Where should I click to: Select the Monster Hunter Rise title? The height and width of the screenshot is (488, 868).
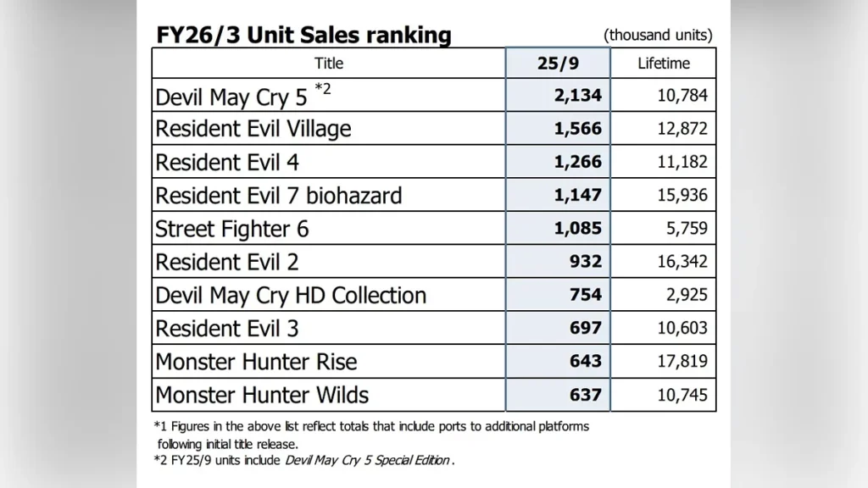tap(256, 362)
